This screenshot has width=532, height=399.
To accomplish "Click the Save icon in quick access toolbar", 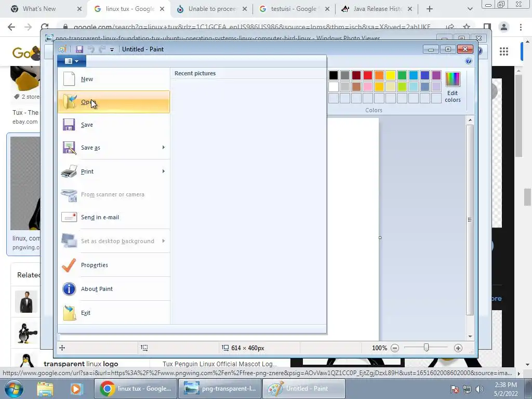I will pos(79,49).
